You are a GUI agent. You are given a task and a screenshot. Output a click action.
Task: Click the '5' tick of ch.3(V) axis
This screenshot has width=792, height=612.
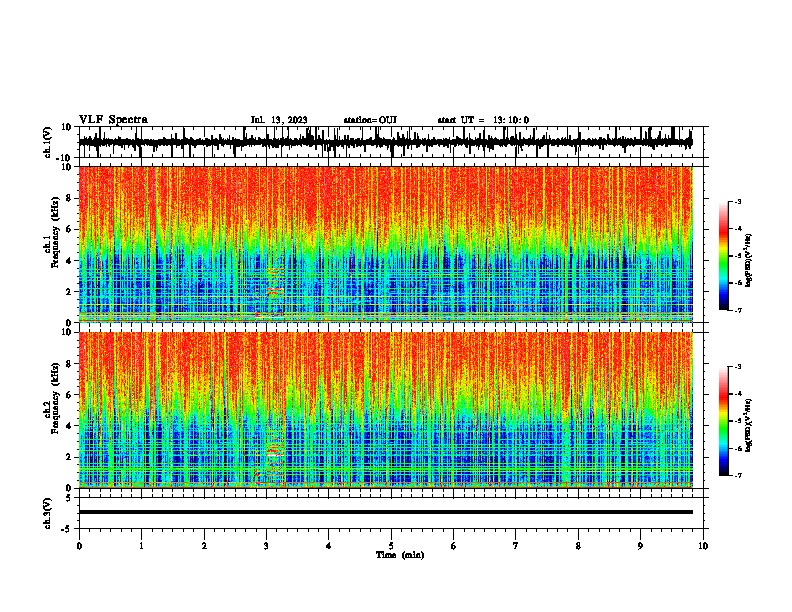69,498
